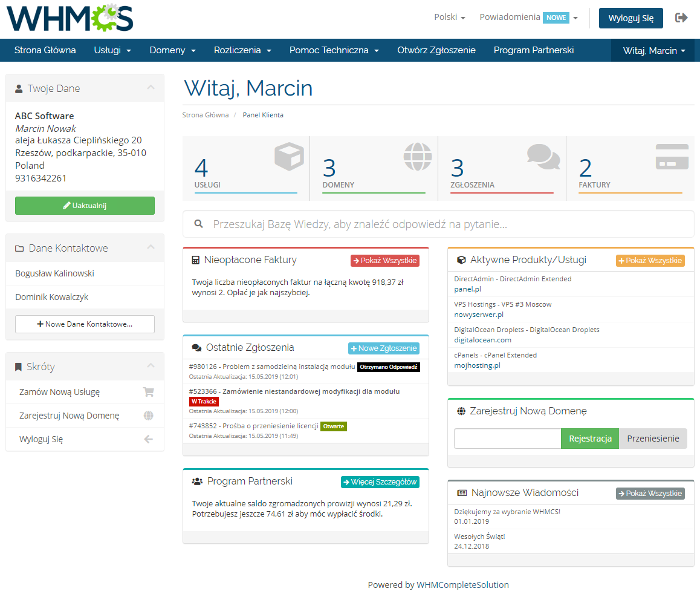Click the green Uaktualnij button
The height and width of the screenshot is (594, 700).
pyautogui.click(x=85, y=206)
